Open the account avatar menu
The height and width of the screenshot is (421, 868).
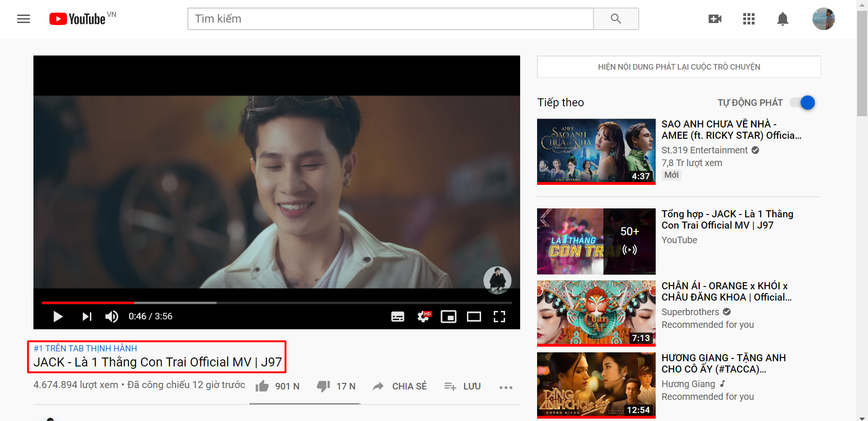(x=823, y=19)
